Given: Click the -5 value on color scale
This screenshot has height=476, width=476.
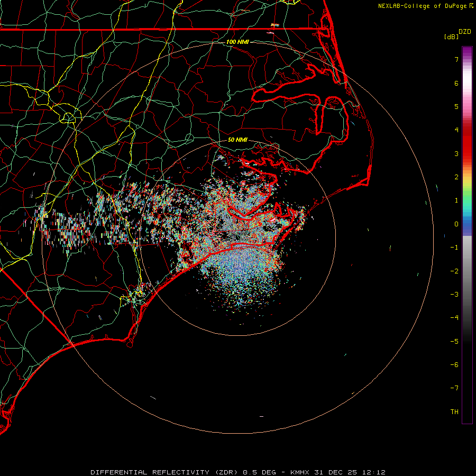Looking at the screenshot, I should 454,342.
